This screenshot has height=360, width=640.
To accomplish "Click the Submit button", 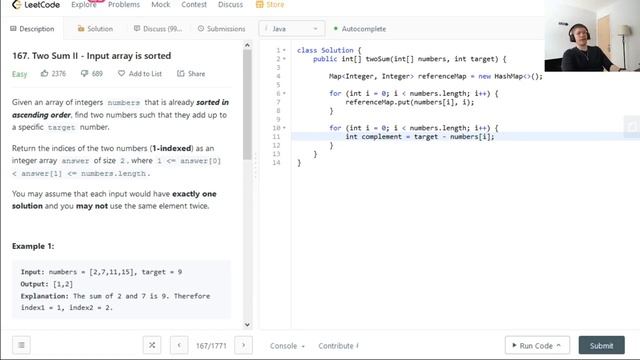I will click(601, 345).
